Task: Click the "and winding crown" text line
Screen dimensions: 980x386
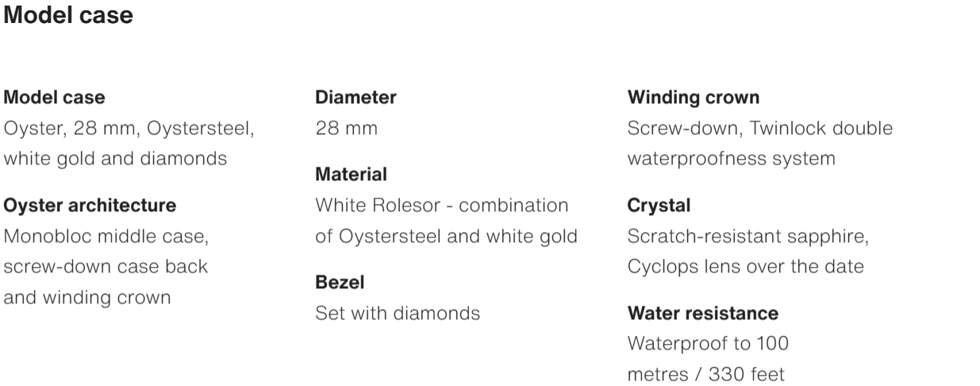Action: [87, 299]
